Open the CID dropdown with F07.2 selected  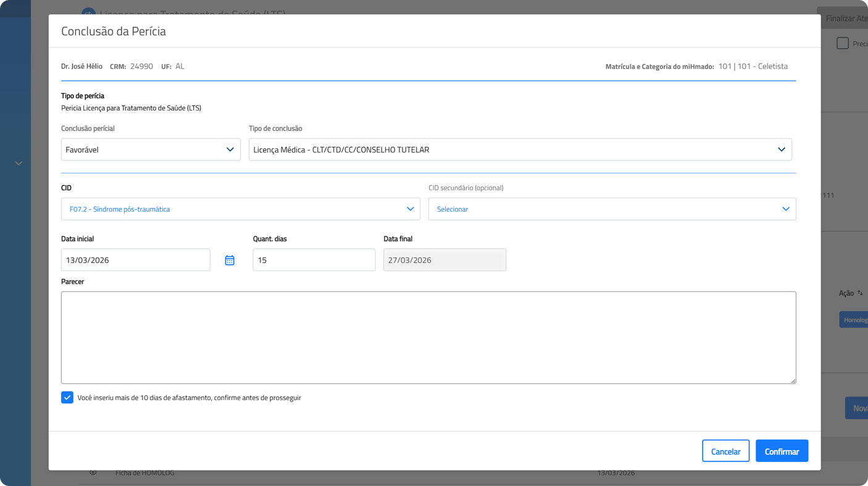click(240, 209)
